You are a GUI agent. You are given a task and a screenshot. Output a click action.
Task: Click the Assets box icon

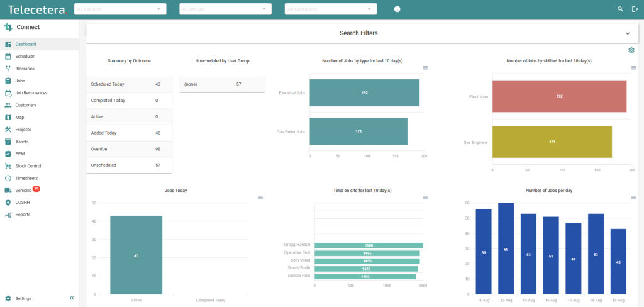point(8,142)
